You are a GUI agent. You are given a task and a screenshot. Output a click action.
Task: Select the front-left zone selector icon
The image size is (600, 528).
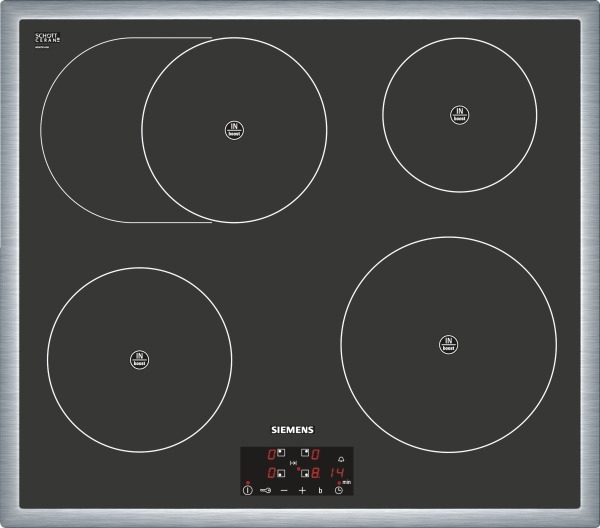(282, 472)
